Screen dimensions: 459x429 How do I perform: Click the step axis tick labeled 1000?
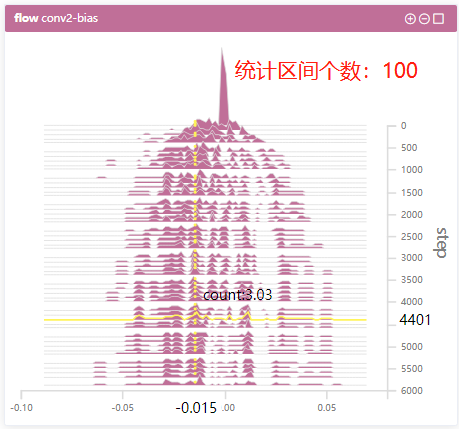(x=412, y=170)
